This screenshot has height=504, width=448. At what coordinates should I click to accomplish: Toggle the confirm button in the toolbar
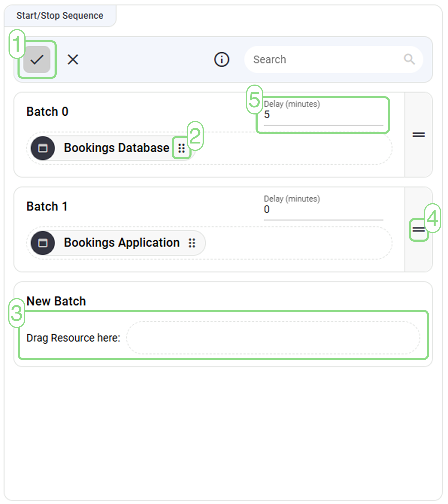click(x=38, y=59)
